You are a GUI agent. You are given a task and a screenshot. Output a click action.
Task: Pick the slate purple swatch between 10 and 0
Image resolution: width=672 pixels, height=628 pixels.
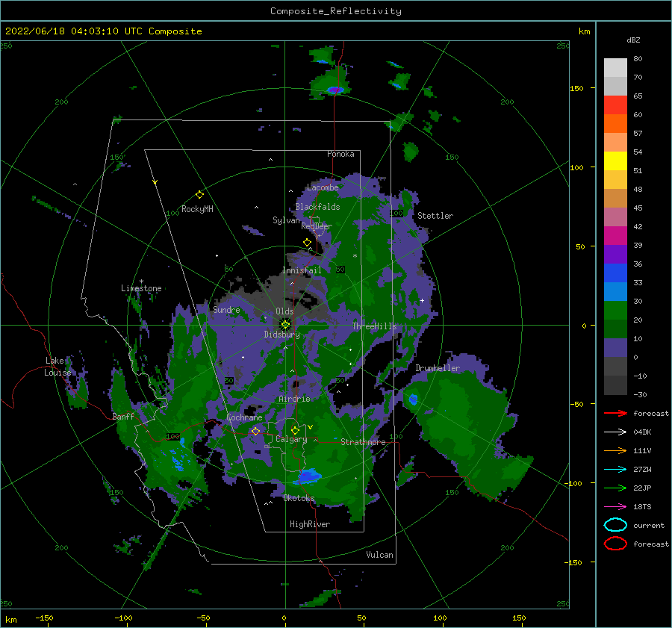[615, 348]
